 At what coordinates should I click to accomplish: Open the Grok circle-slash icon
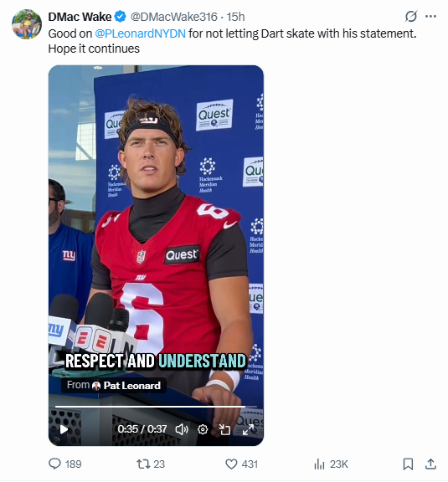[411, 16]
